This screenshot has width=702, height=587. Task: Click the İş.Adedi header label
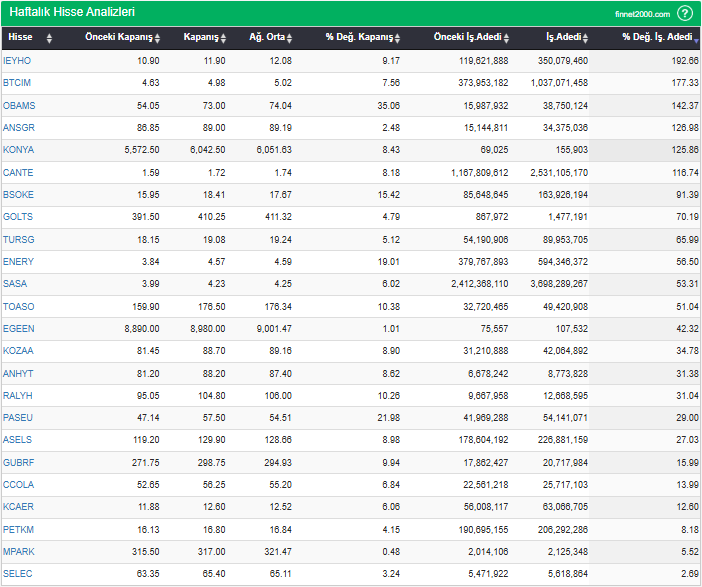564,37
